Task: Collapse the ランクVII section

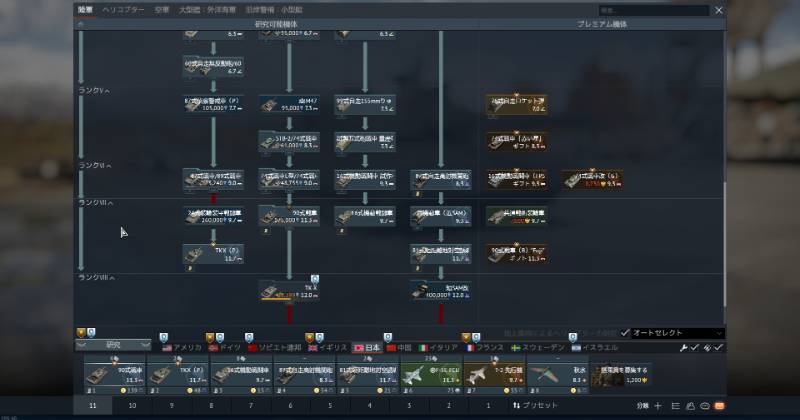Action: pos(96,203)
